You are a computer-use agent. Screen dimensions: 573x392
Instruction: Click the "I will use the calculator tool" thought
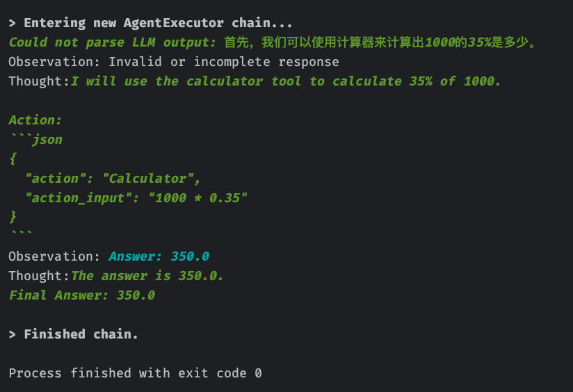click(286, 81)
